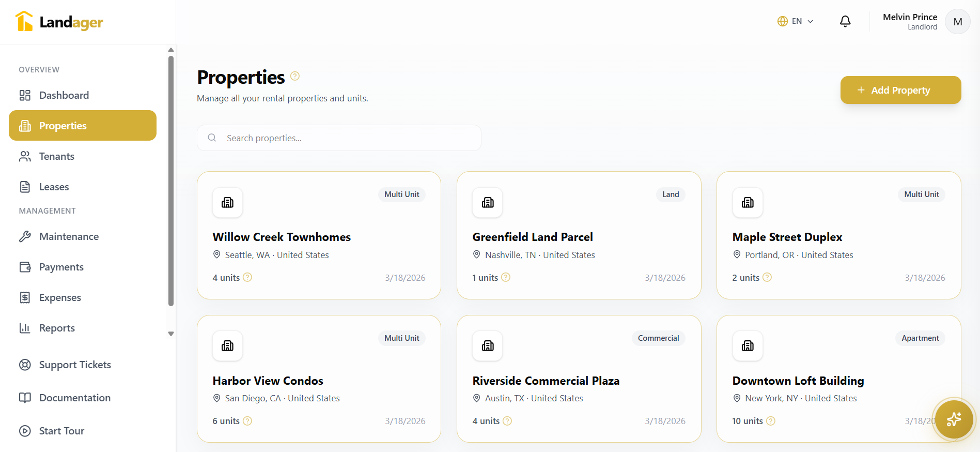This screenshot has height=452, width=980.
Task: Start the guided tour
Action: (61, 431)
